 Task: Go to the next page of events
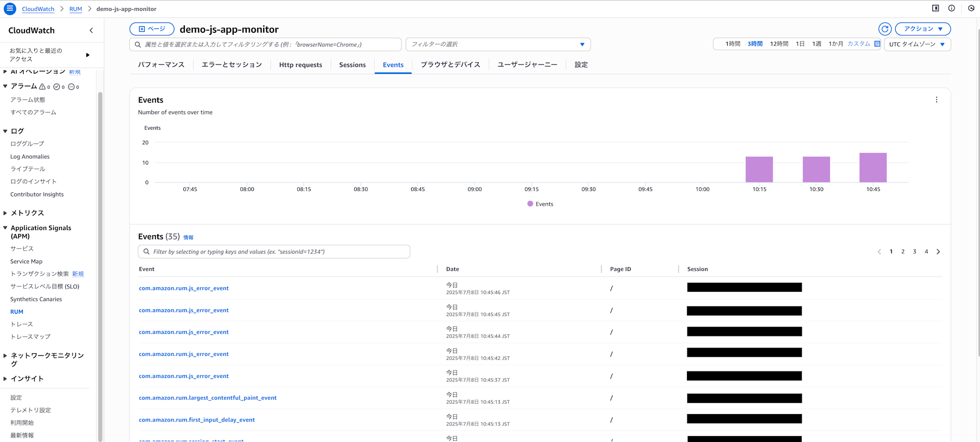click(938, 252)
